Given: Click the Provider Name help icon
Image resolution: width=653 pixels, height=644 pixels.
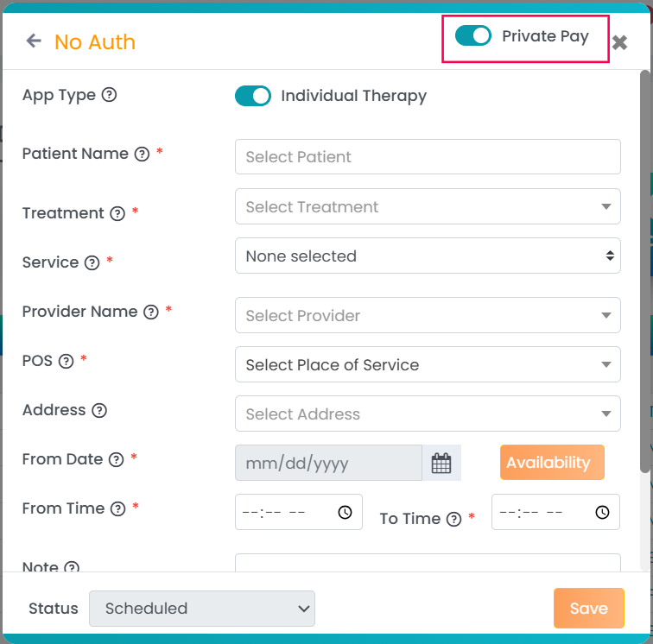Looking at the screenshot, I should (151, 312).
